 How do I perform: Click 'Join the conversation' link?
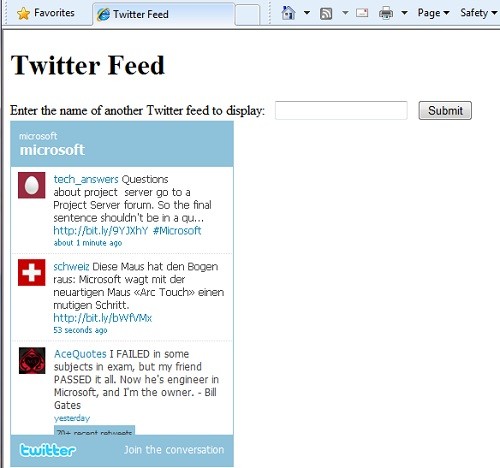click(174, 450)
